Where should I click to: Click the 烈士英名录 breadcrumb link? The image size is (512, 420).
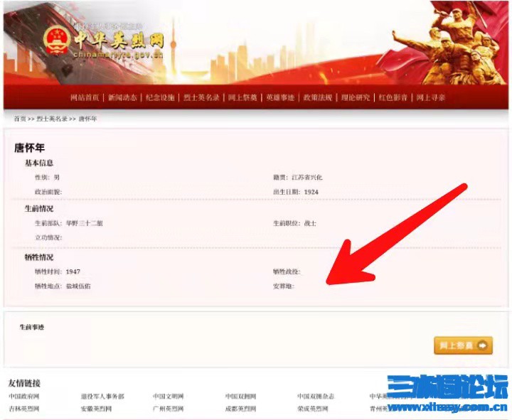[x=52, y=119]
